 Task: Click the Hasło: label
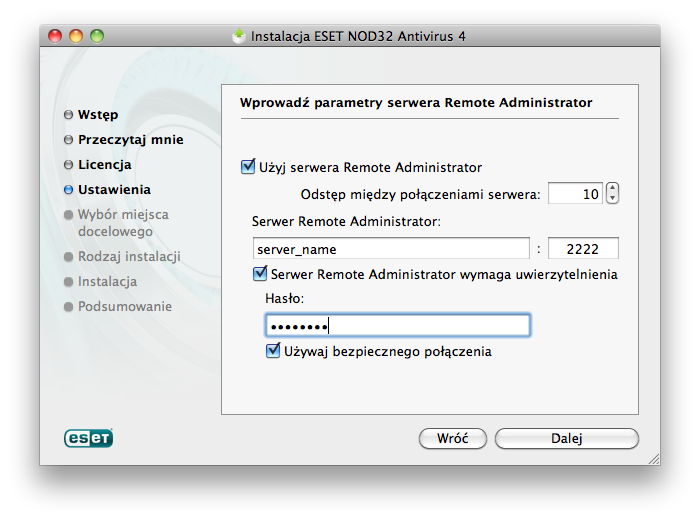[x=284, y=298]
